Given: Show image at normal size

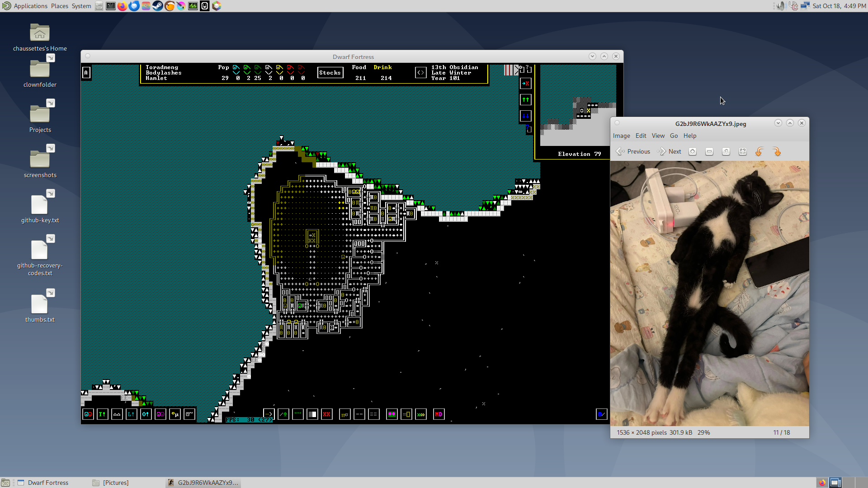Looking at the screenshot, I should 726,152.
